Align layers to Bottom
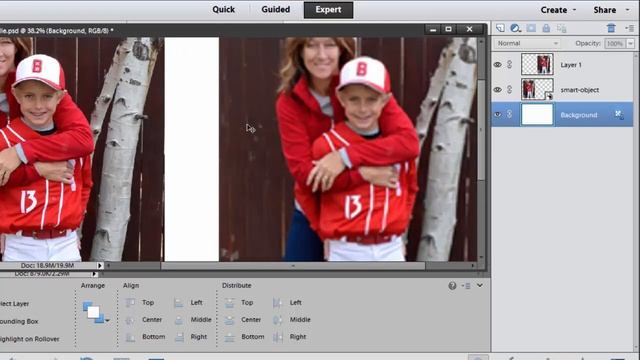Viewport: 640px width, 360px height. 145,337
